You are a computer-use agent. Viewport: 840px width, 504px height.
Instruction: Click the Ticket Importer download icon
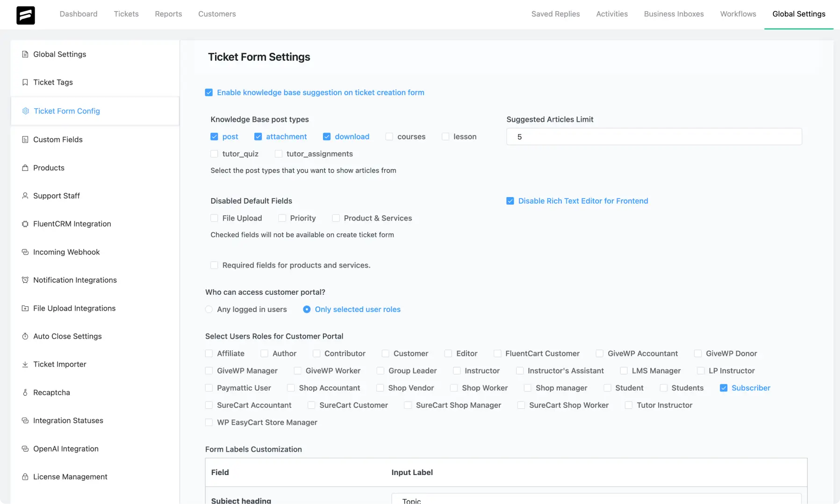point(25,364)
